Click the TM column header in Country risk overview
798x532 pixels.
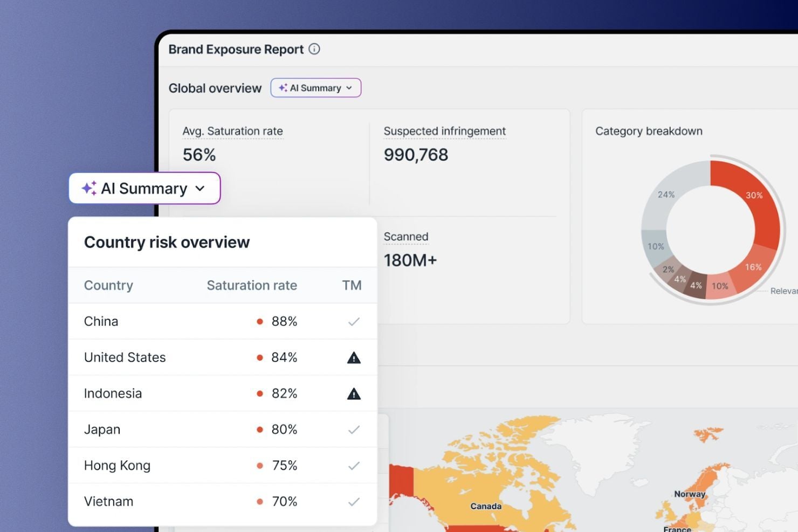pyautogui.click(x=352, y=285)
